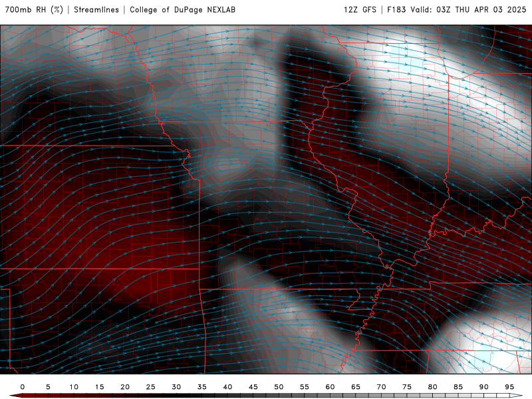The width and height of the screenshot is (532, 399).
Task: Click the 'F183' forecast hour text
Action: (396, 10)
